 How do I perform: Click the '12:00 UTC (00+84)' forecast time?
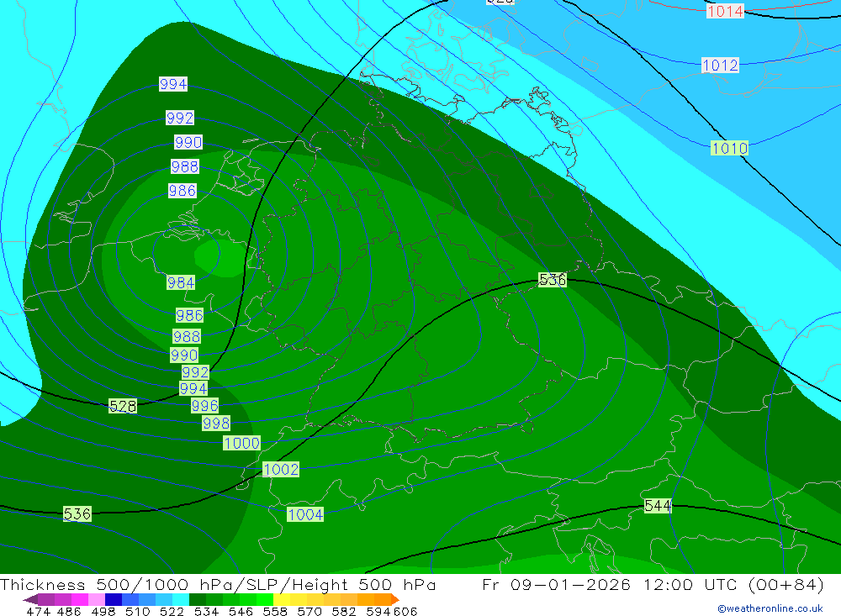[x=733, y=584]
